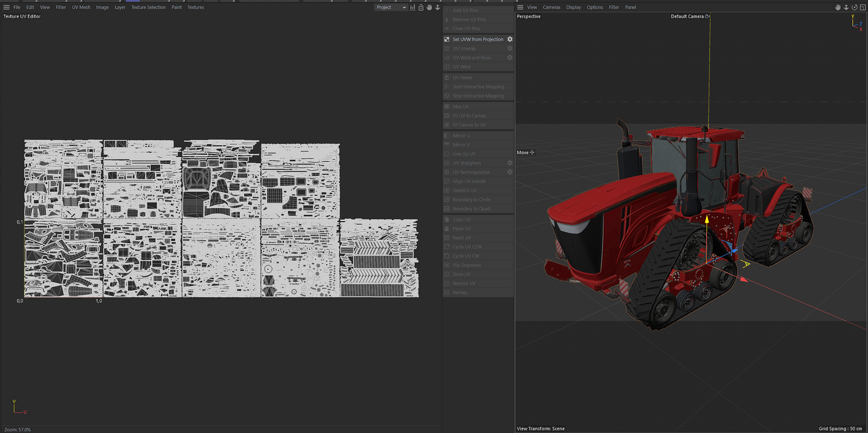Click the Flip Sequence command

click(478, 265)
